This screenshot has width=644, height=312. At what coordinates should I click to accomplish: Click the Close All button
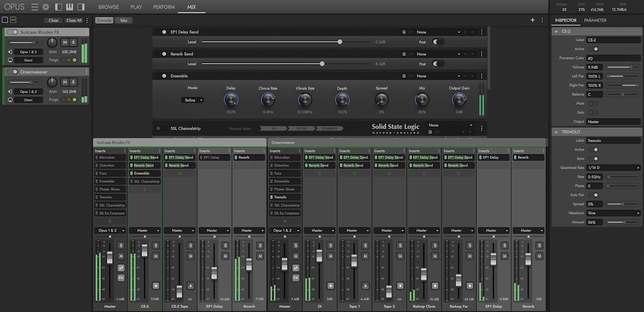pos(74,21)
